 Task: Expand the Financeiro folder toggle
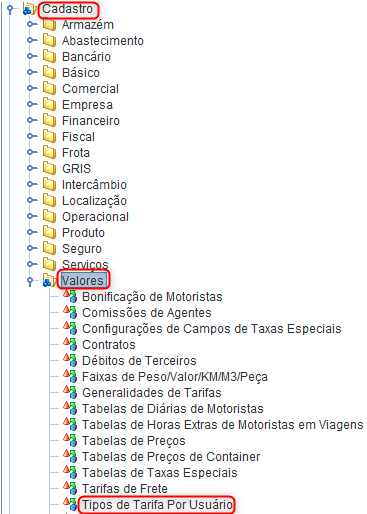point(30,120)
